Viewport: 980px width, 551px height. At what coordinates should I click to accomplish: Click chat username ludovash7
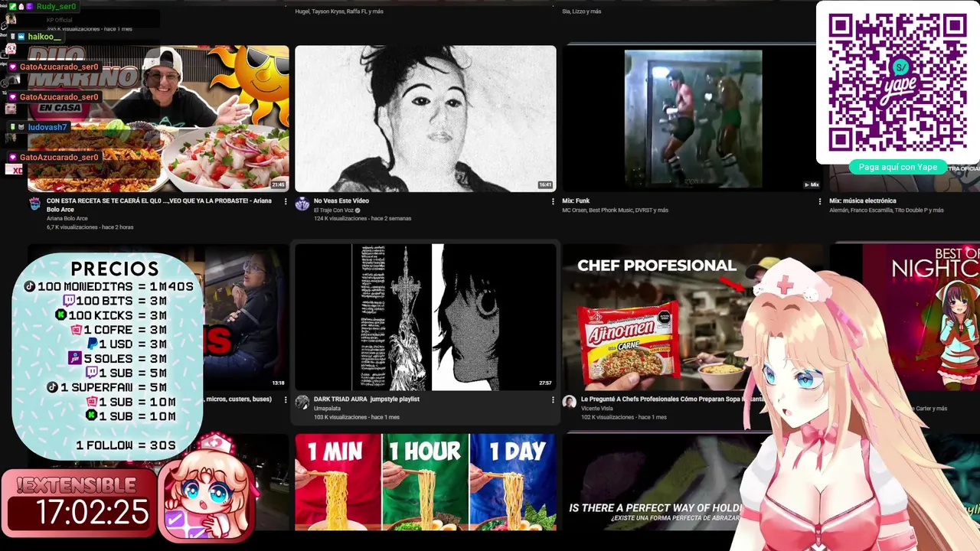pyautogui.click(x=47, y=127)
